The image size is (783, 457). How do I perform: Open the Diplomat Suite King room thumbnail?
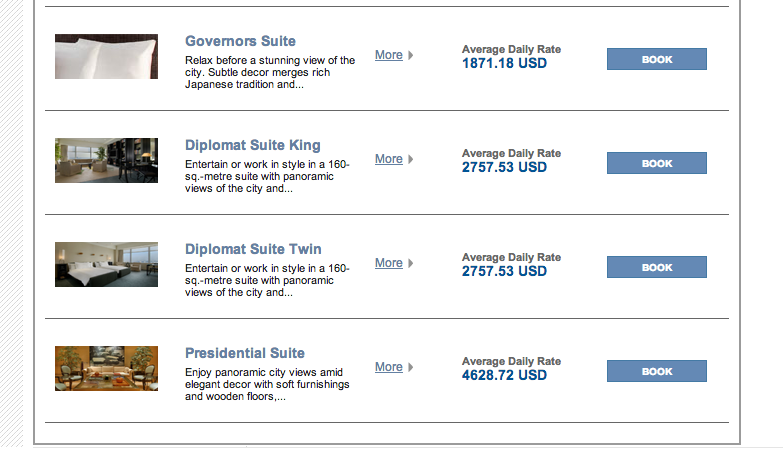pyautogui.click(x=106, y=160)
